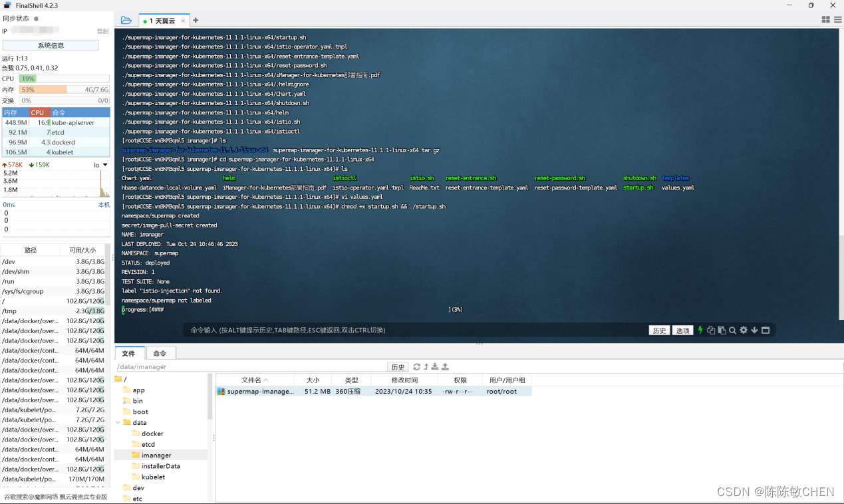The width and height of the screenshot is (844, 504).
Task: Click the 同步状态 indicator dot
Action: (36, 19)
